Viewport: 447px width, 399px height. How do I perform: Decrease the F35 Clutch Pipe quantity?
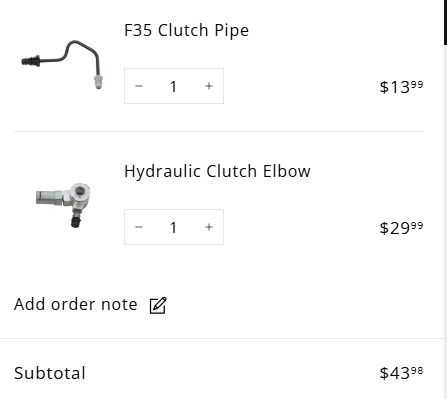(x=139, y=86)
